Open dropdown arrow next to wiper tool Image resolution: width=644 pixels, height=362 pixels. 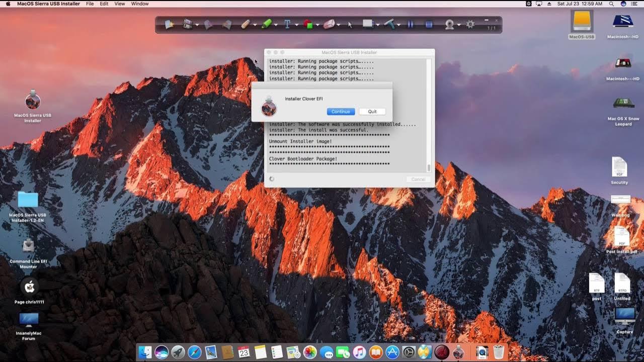(398, 25)
